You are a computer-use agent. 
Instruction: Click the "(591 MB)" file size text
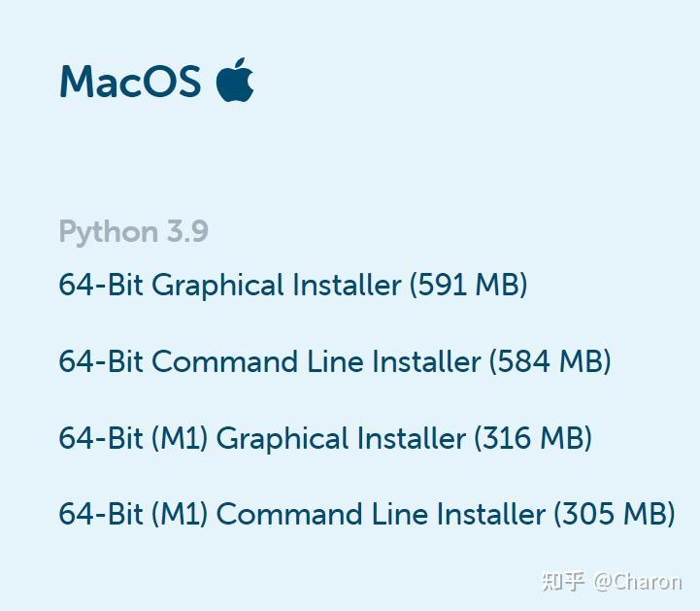point(468,285)
